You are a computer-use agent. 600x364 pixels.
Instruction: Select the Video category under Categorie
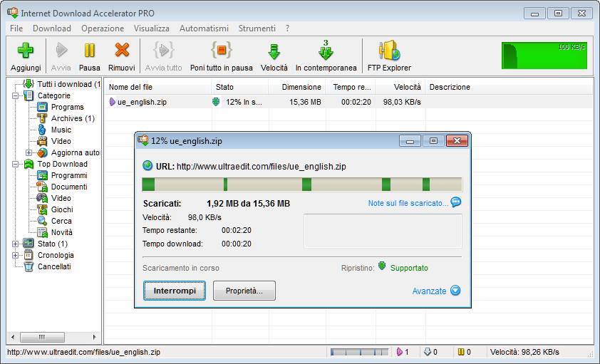click(61, 141)
